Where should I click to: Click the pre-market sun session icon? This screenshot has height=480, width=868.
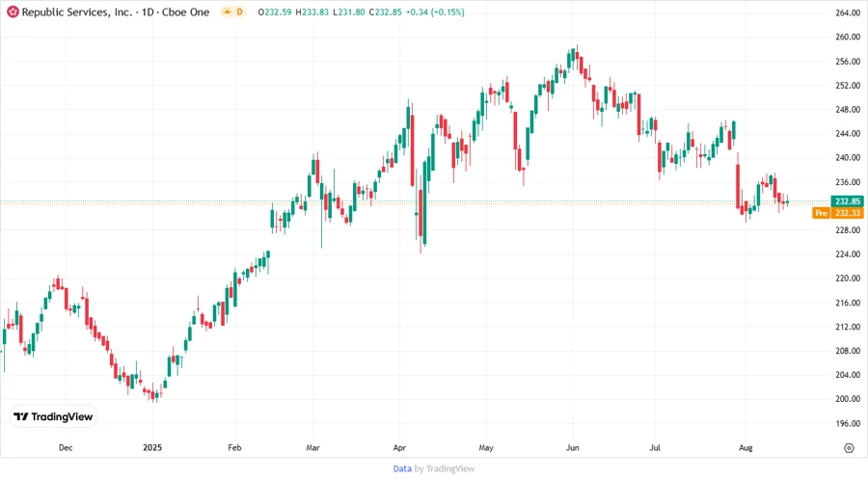227,12
